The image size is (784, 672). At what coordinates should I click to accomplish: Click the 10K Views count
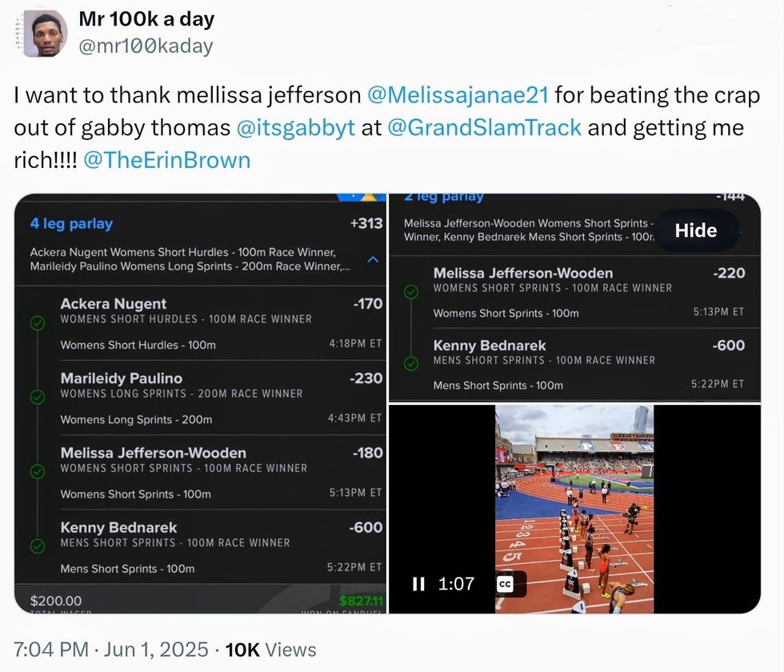pos(271,650)
